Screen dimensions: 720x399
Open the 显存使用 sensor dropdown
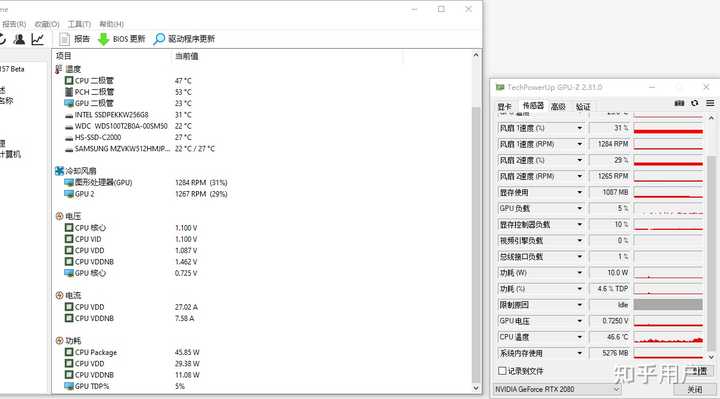(x=580, y=193)
